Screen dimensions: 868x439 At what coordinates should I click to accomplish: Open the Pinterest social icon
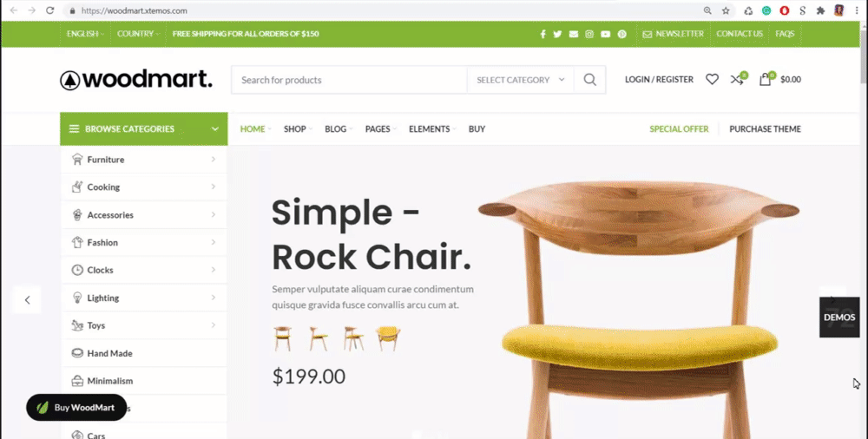(x=622, y=34)
